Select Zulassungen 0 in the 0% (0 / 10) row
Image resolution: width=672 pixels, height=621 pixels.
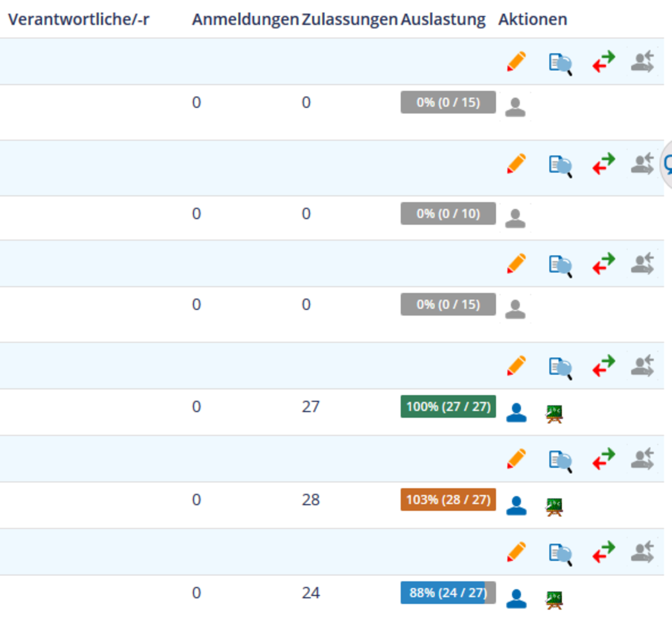pyautogui.click(x=306, y=213)
